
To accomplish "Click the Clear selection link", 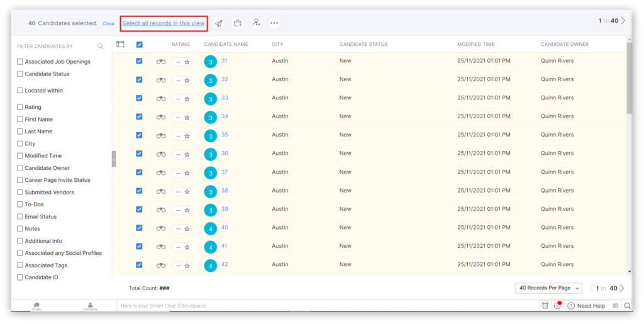I will click(109, 24).
